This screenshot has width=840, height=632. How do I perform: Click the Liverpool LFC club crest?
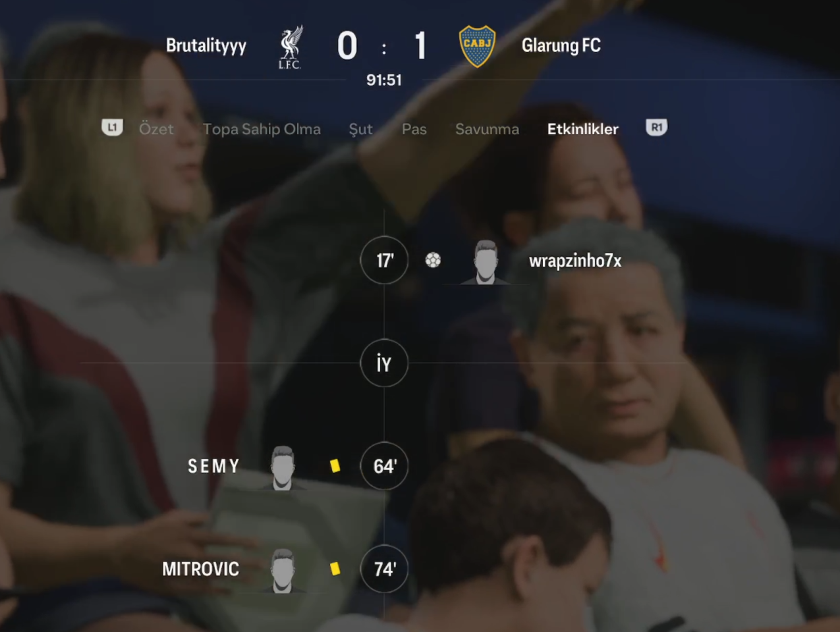pyautogui.click(x=290, y=47)
